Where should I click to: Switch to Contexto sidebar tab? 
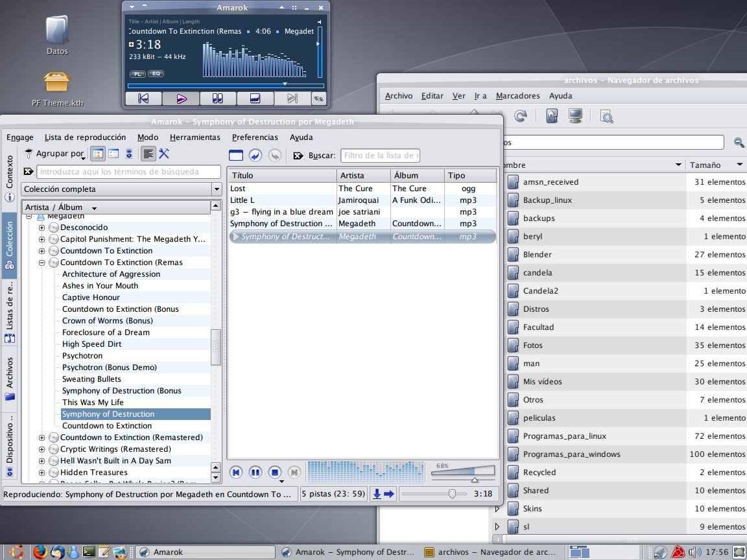(9, 178)
